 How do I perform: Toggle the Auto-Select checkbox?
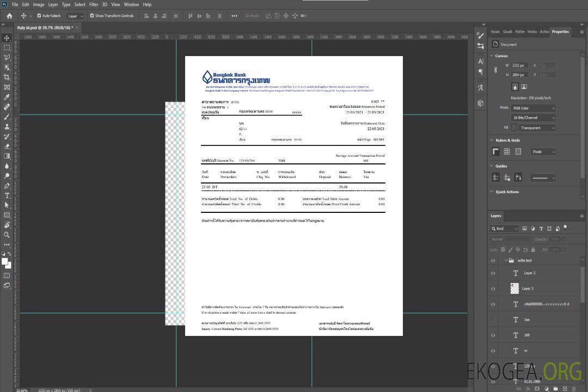(39, 16)
